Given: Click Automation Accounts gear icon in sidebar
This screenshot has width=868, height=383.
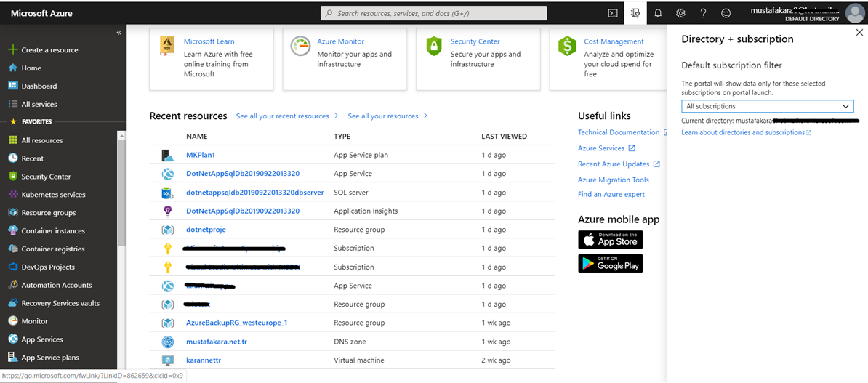Looking at the screenshot, I should click(x=13, y=285).
